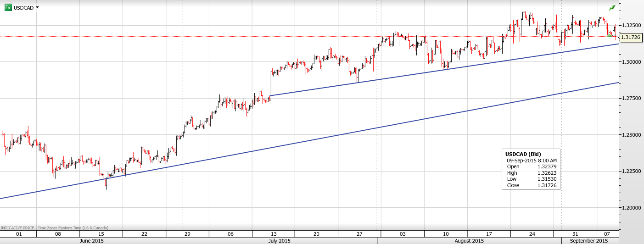
Task: Click the green triangle marker near current price
Action: 609,35
